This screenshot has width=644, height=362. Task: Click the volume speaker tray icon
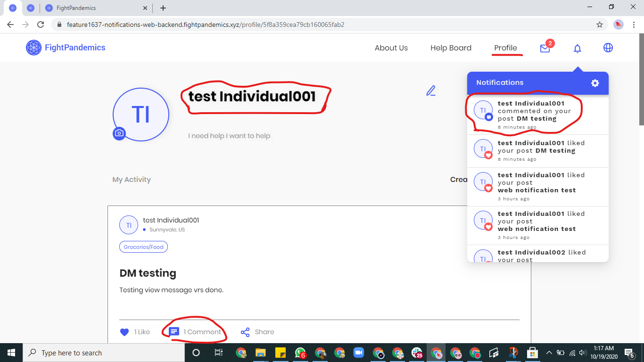point(583,353)
